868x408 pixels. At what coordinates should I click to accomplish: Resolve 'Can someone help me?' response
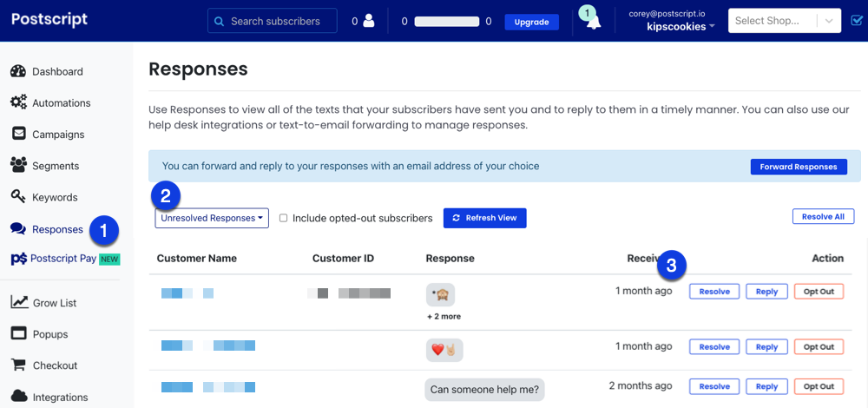pos(714,386)
